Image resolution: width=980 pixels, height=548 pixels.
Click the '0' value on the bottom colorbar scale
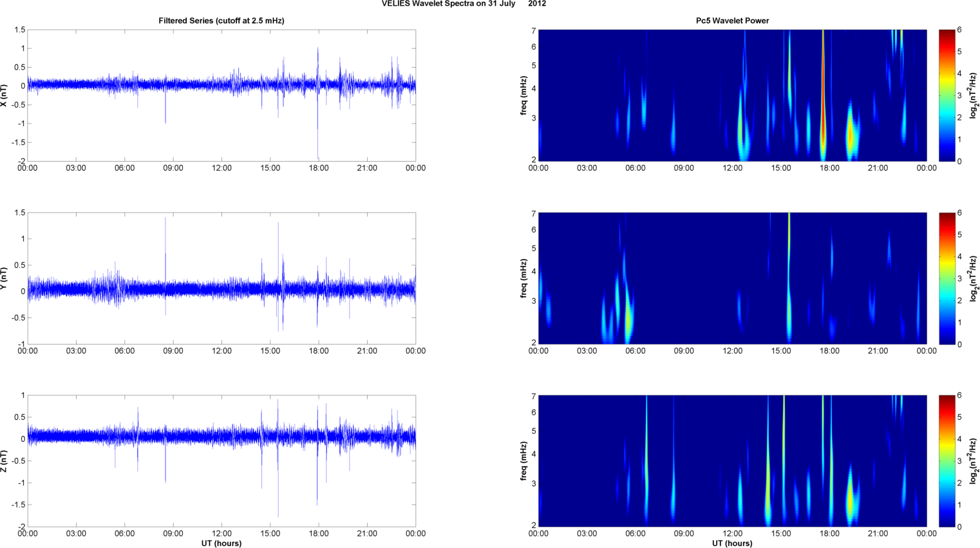coord(959,527)
